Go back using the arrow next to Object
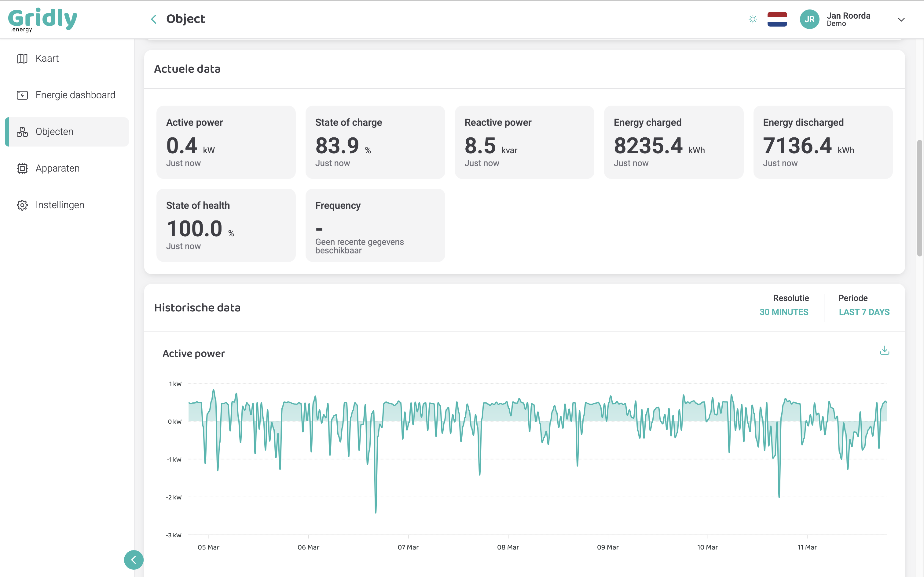This screenshot has width=924, height=577. [x=154, y=19]
